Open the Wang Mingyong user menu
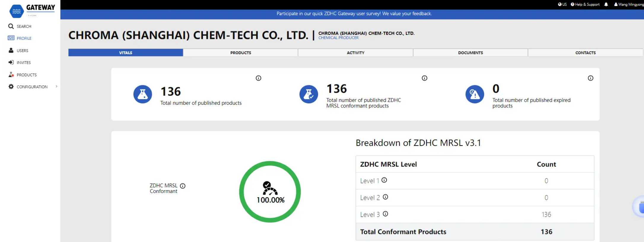Image resolution: width=644 pixels, height=242 pixels. (629, 4)
